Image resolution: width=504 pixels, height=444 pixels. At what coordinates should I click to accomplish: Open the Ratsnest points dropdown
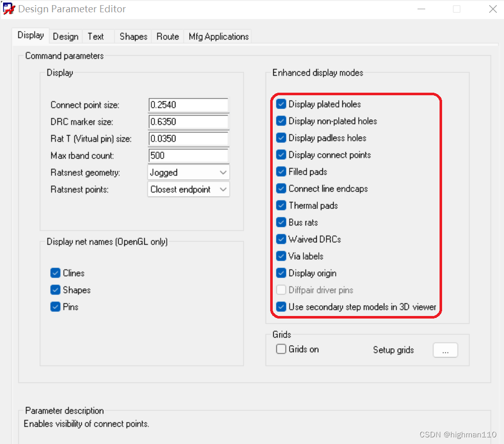[188, 189]
